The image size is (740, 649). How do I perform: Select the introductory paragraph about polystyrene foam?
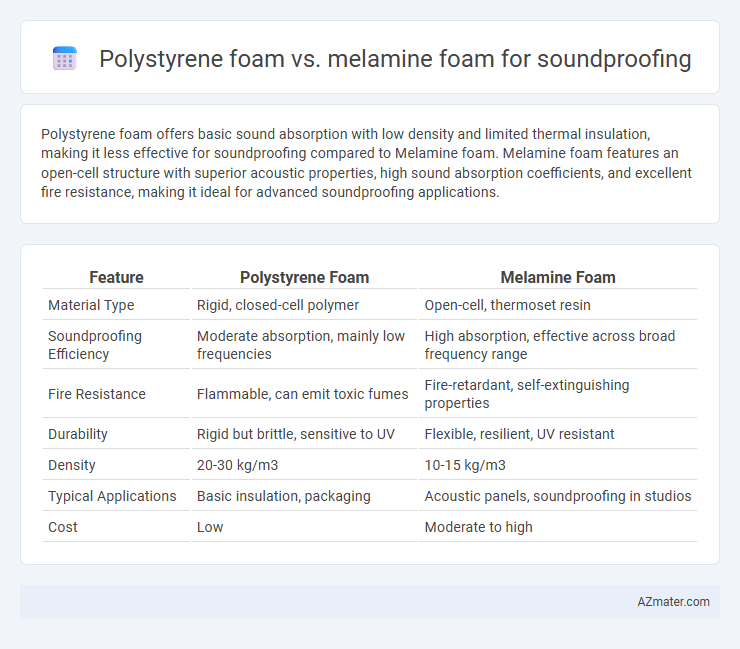point(366,163)
